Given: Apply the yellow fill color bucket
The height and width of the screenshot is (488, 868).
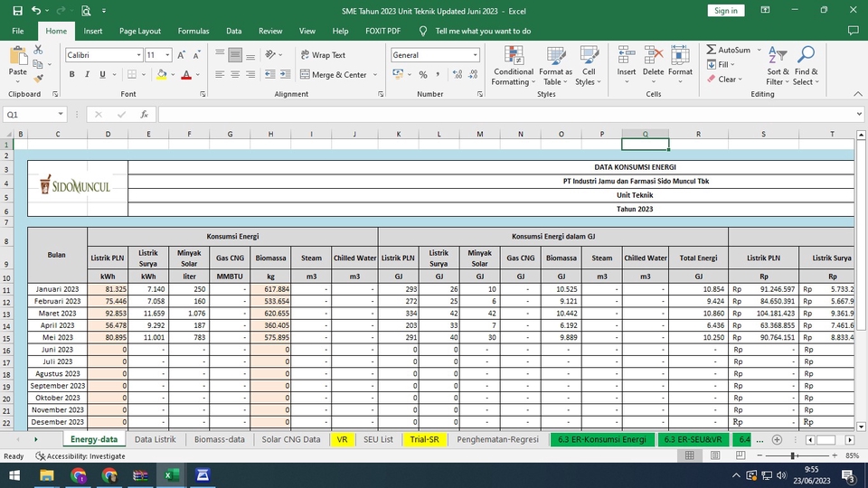Looking at the screenshot, I should [x=162, y=74].
